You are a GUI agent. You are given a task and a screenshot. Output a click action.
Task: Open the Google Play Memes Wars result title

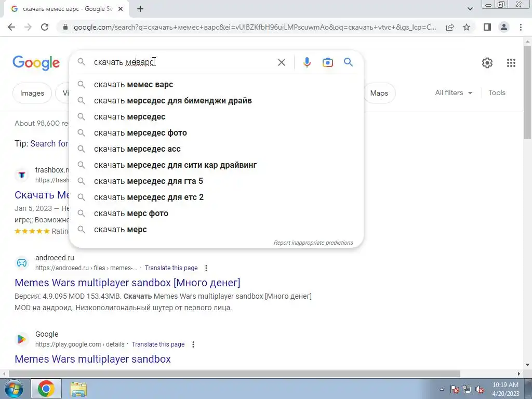[x=92, y=359]
